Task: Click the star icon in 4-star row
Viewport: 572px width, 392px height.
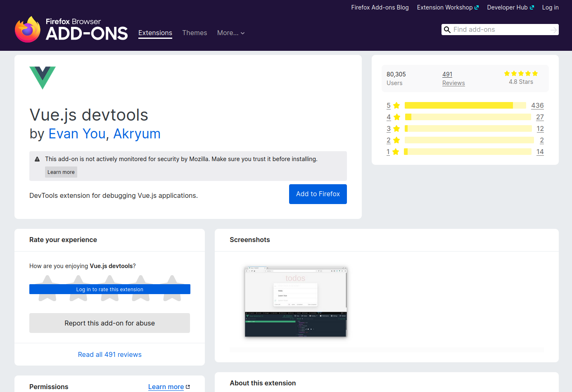Action: tap(397, 117)
